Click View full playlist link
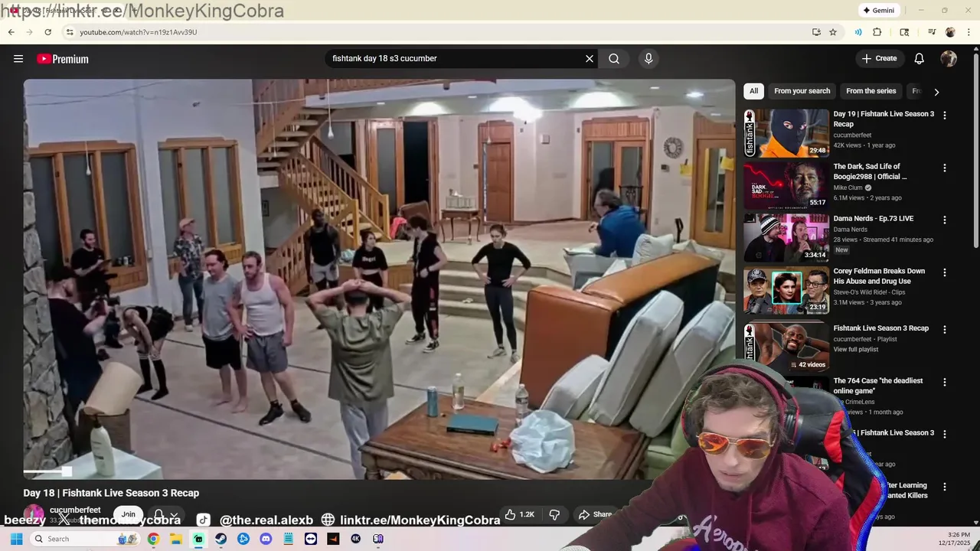This screenshot has width=980, height=551. (855, 350)
